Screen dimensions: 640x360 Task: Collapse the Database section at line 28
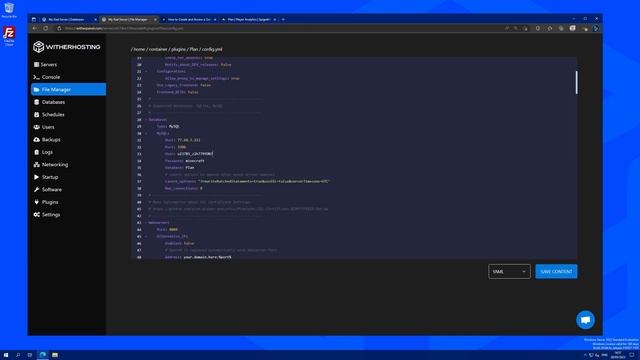pyautogui.click(x=146, y=120)
